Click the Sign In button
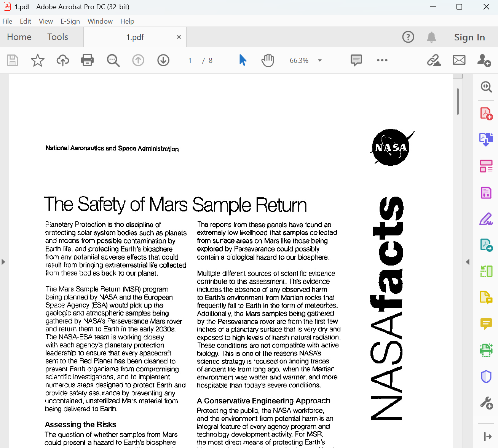This screenshot has width=498, height=448. (x=469, y=37)
